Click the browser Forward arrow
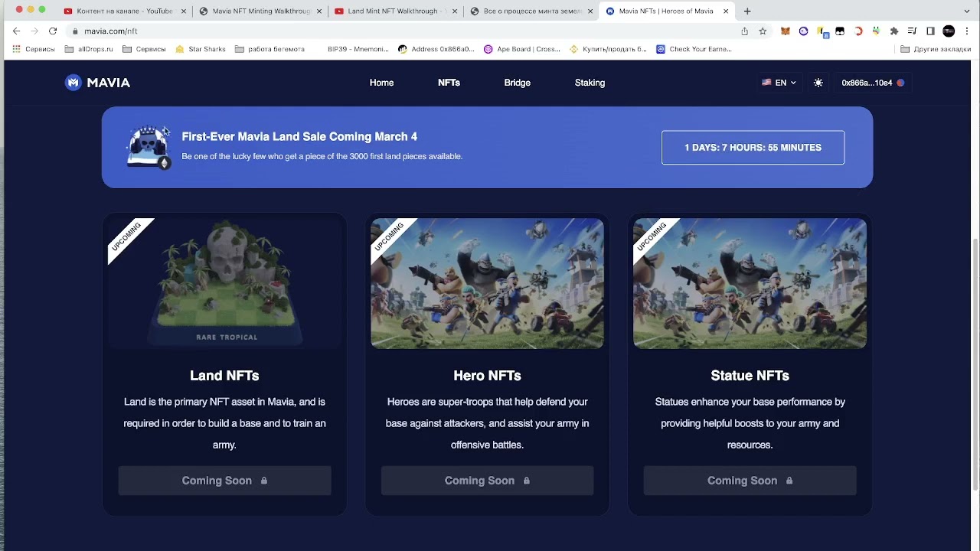This screenshot has width=980, height=551. coord(34,31)
